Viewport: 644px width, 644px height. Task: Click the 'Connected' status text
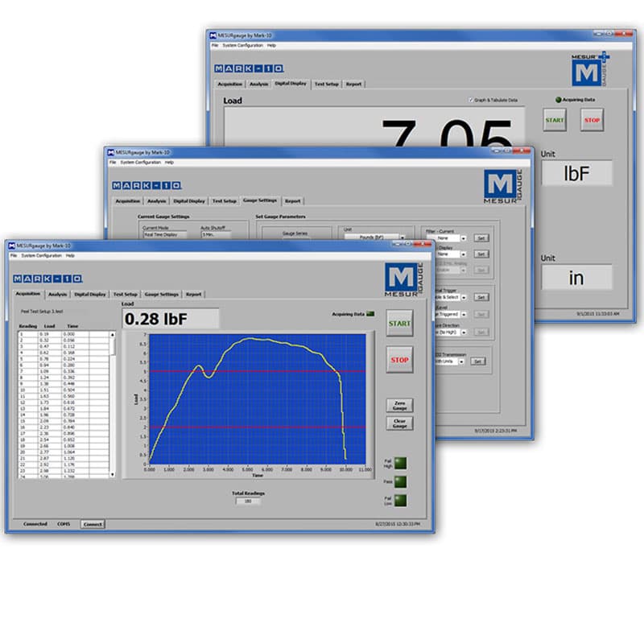[x=35, y=524]
